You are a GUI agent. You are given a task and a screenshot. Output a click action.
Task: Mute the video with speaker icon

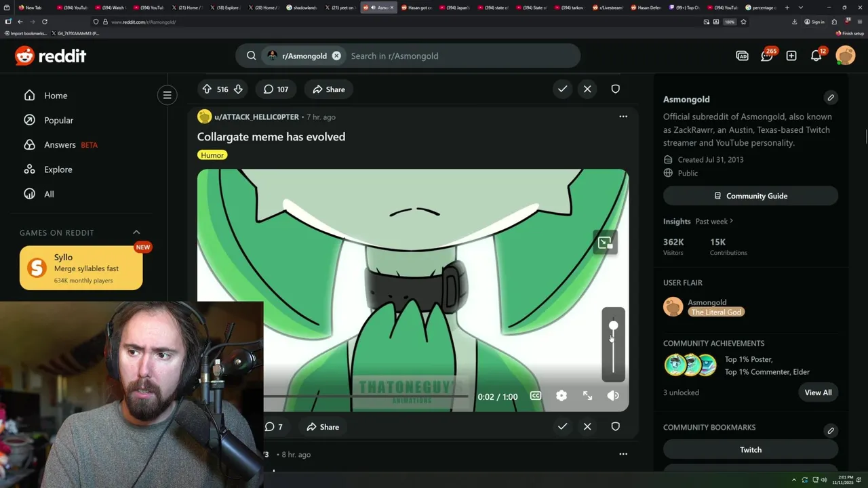[613, 396]
